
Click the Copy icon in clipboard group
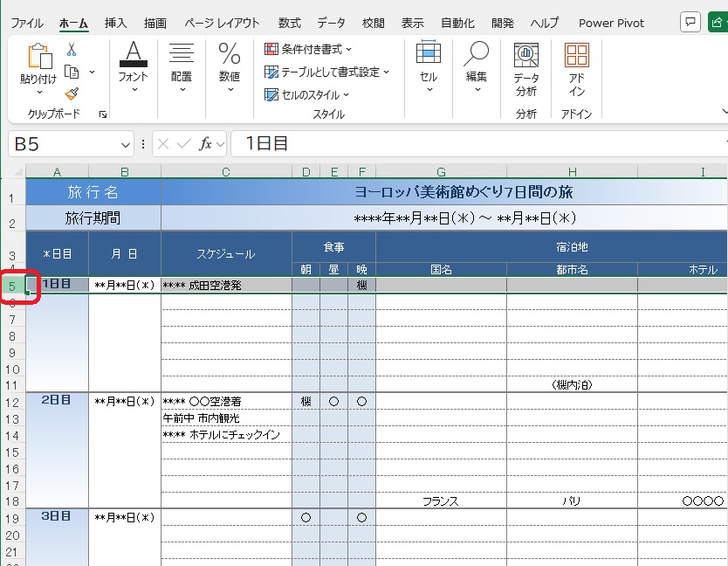tap(72, 72)
